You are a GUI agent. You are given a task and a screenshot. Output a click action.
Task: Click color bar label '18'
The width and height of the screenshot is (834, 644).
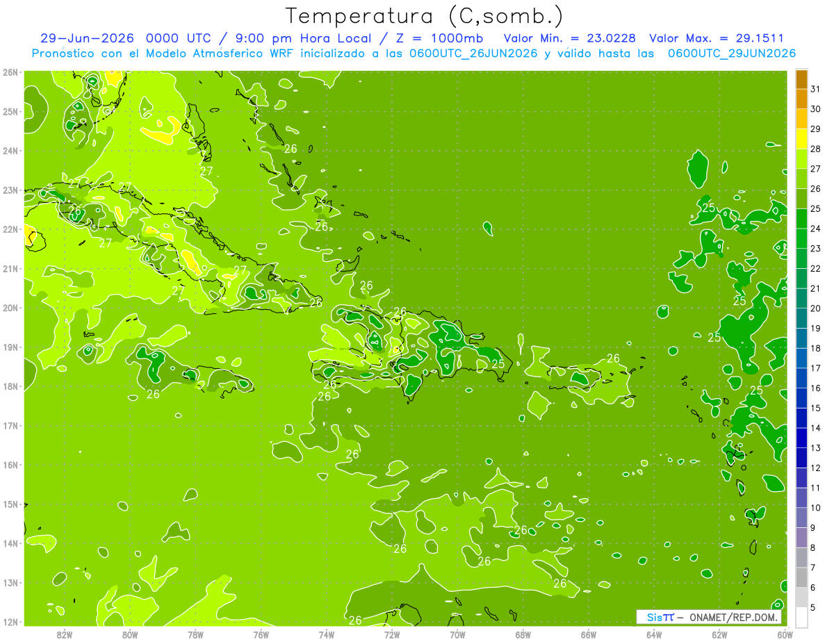[x=816, y=348]
